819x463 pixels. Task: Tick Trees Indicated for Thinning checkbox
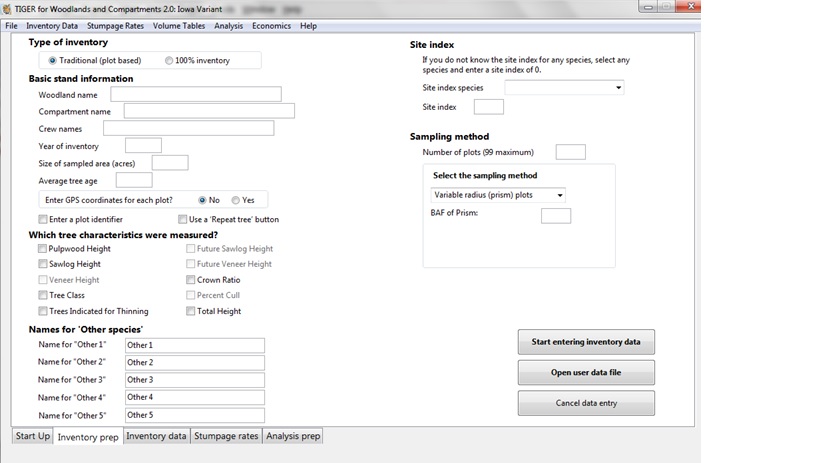(43, 311)
